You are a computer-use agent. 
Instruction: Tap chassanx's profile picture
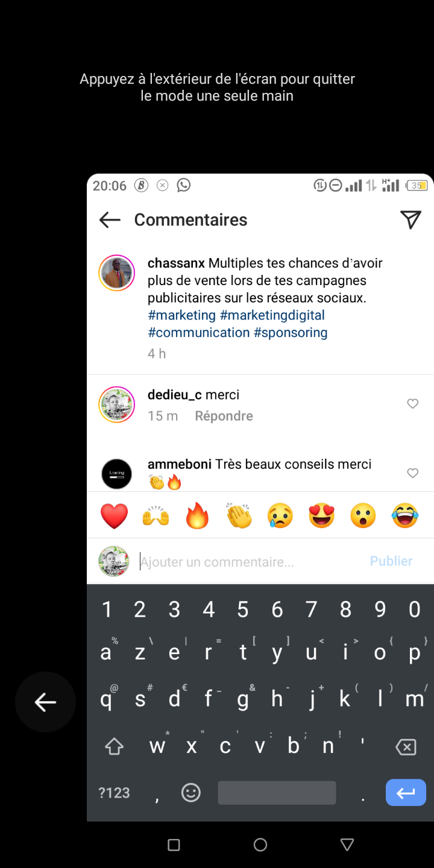pos(116,273)
